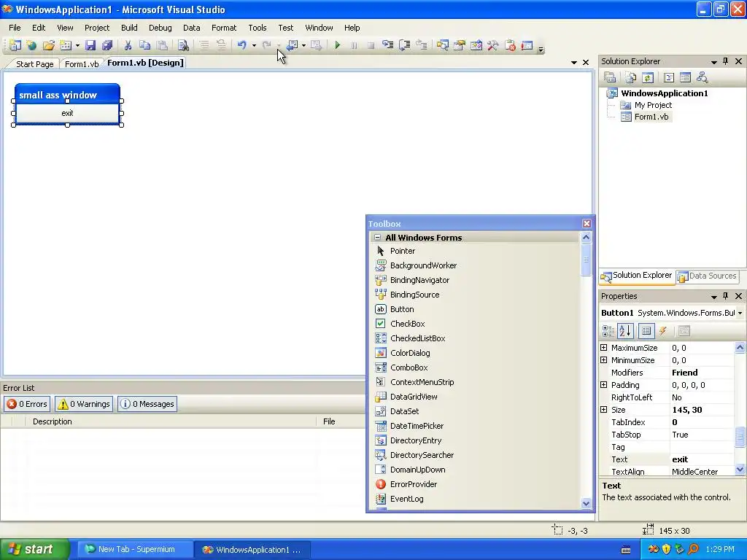Toggle Categorized view in Properties panel
The height and width of the screenshot is (560, 747).
608,330
